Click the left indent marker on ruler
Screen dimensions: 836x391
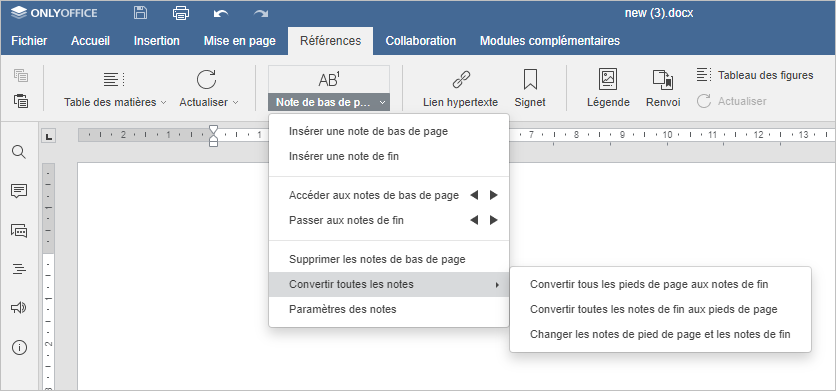[x=213, y=141]
